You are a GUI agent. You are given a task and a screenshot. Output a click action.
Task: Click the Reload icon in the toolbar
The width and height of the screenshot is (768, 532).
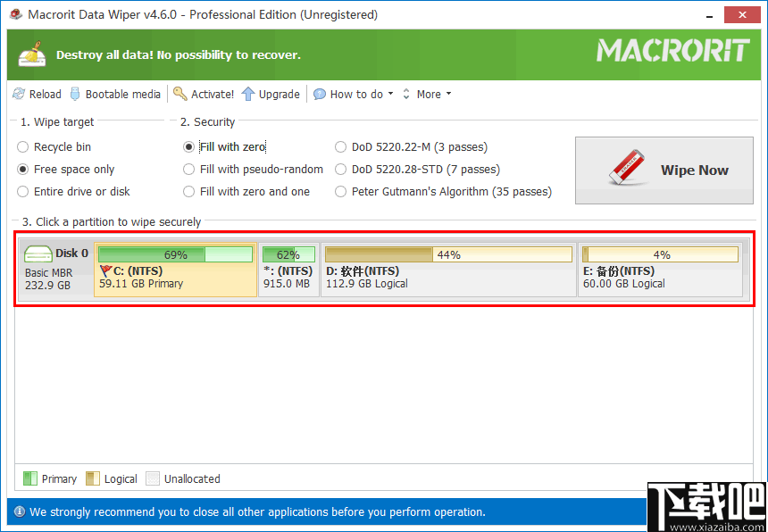(18, 94)
